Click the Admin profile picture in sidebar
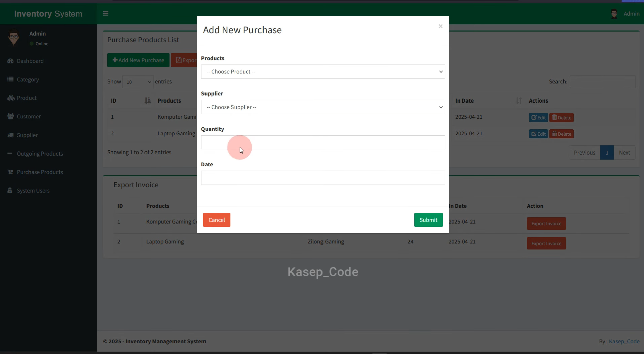 point(14,38)
